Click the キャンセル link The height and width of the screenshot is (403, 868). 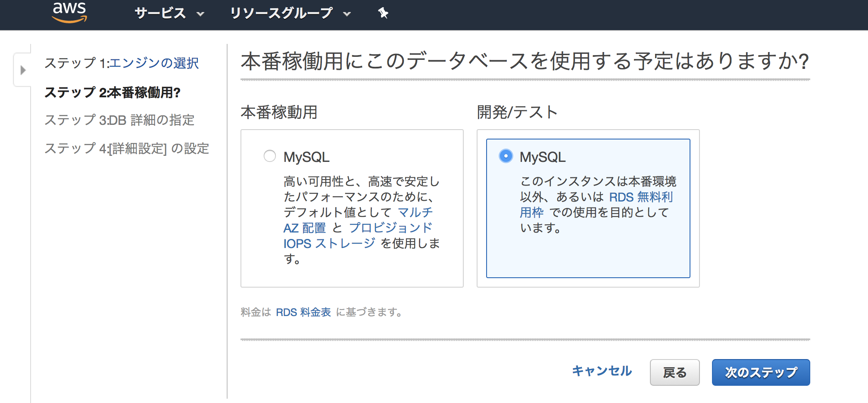602,371
